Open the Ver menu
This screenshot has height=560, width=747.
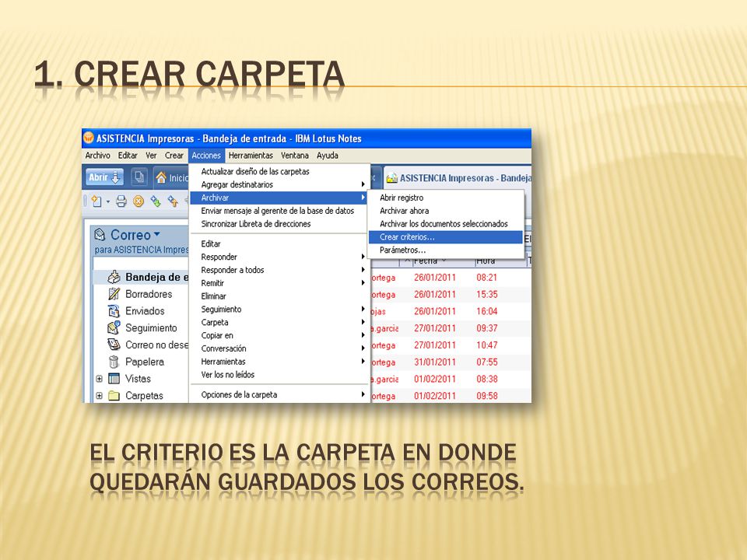152,156
